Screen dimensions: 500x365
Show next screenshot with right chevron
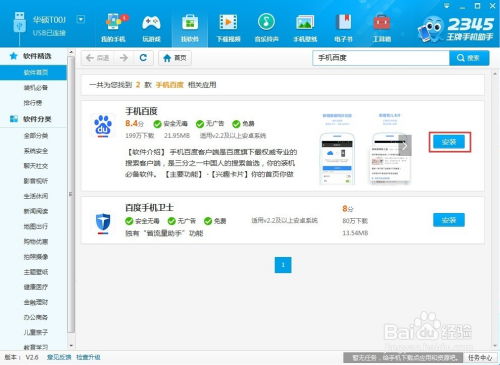[x=405, y=145]
